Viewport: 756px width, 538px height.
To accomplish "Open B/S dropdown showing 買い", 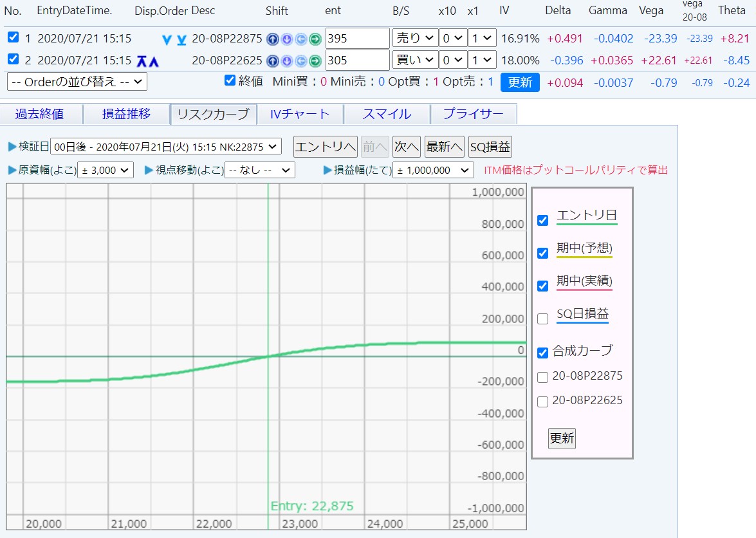I will [415, 60].
